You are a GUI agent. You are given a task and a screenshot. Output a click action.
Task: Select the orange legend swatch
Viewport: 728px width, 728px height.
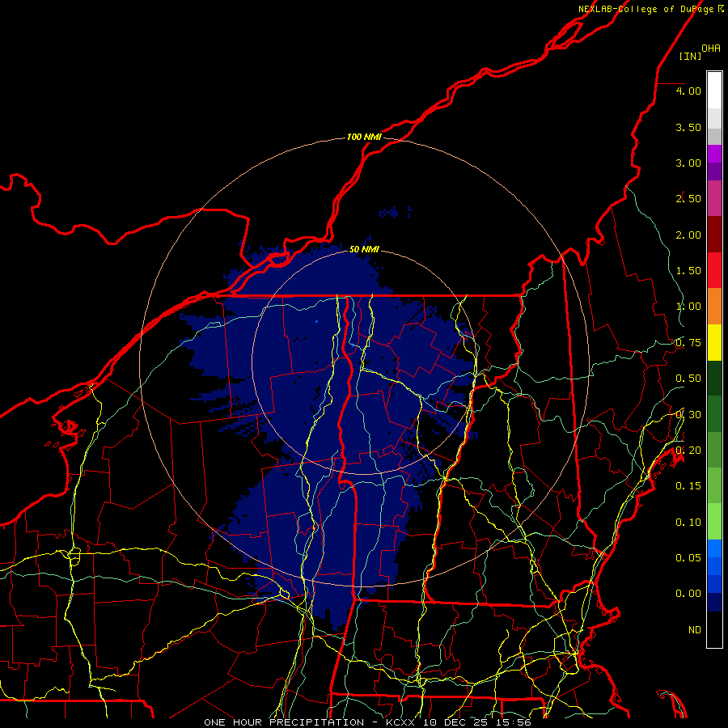coord(714,307)
